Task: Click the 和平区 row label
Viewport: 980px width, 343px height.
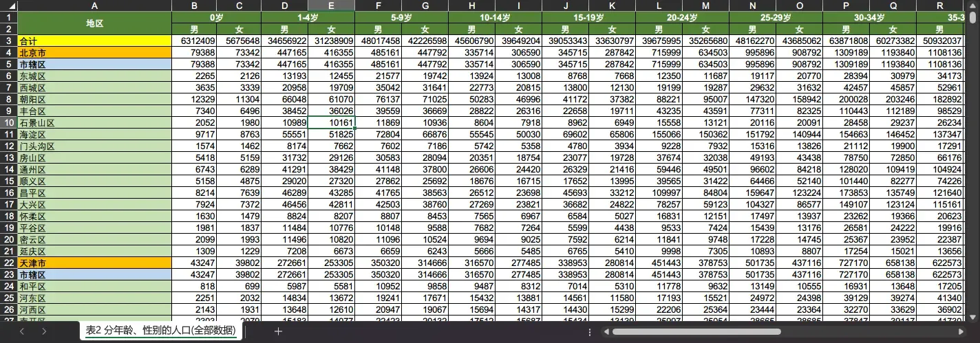Action: click(94, 286)
